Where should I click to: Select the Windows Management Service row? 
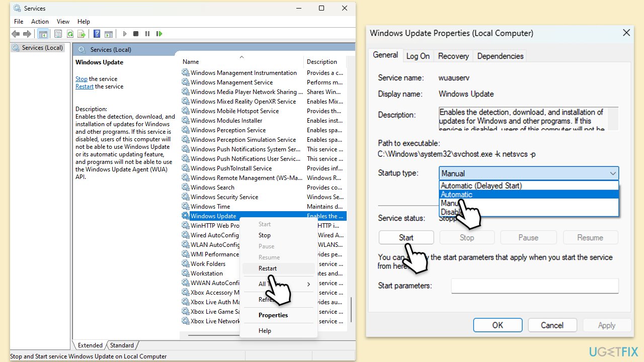coord(264,82)
